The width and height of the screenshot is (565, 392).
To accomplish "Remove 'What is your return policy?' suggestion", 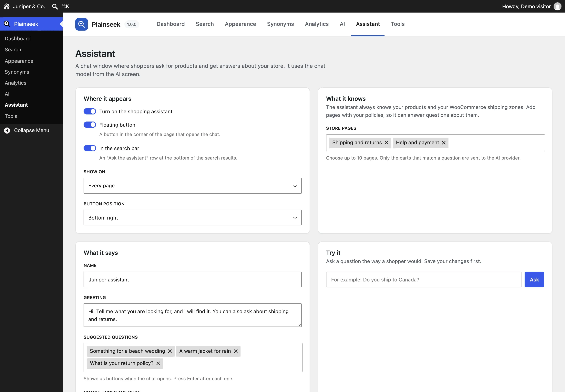I will coord(158,363).
